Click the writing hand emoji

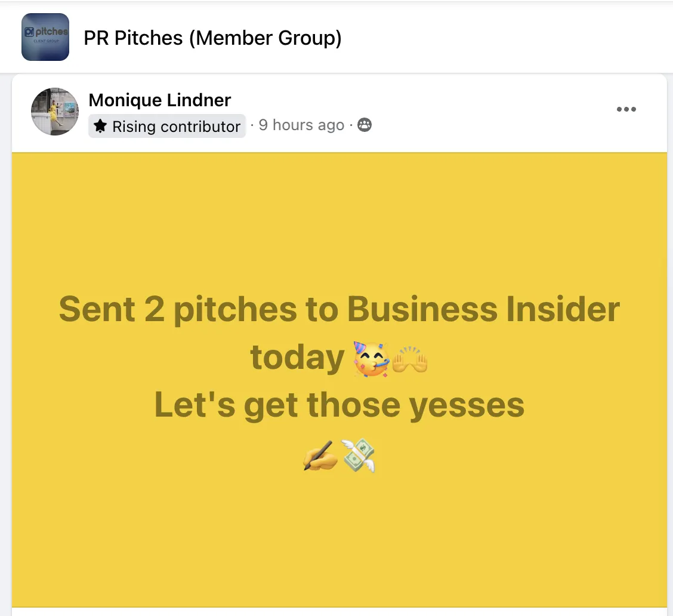(x=320, y=456)
